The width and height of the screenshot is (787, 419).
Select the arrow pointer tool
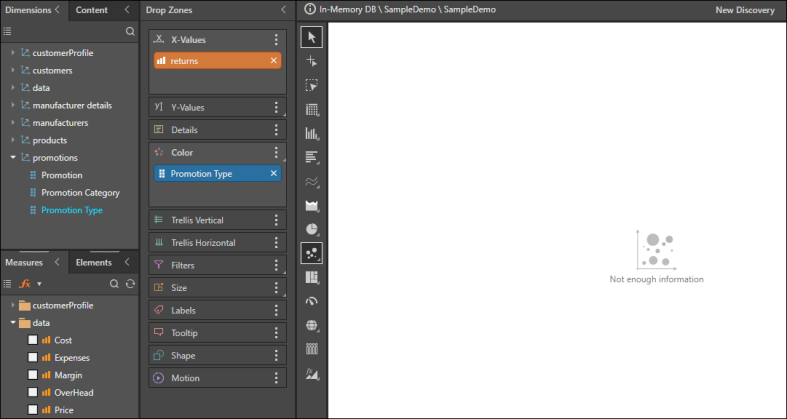click(311, 37)
